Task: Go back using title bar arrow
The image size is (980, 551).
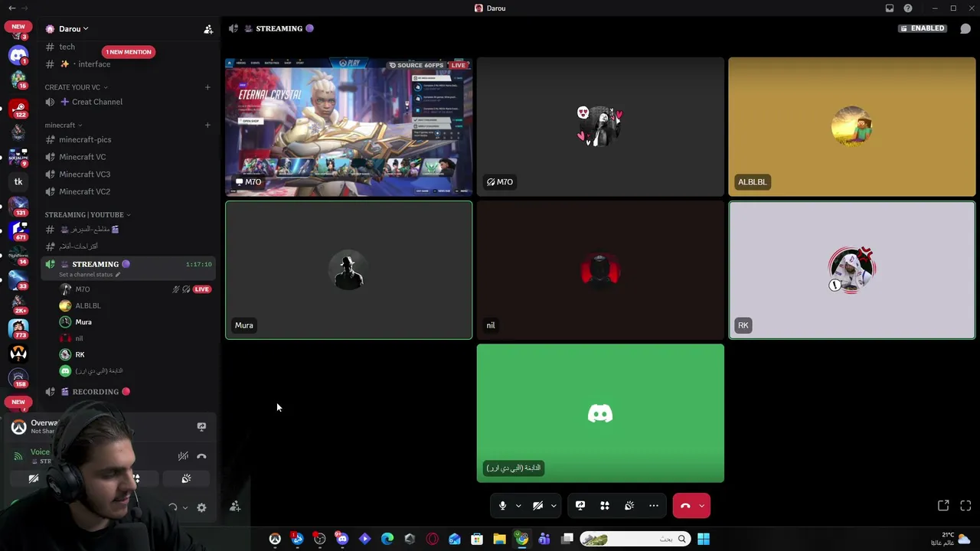Action: pyautogui.click(x=11, y=8)
